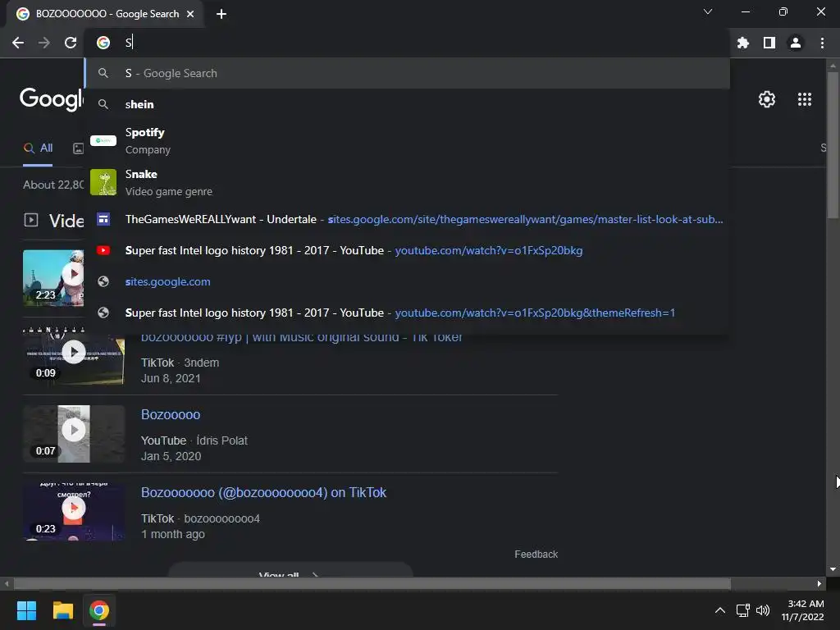
Task: Open Bozooooooo (@bozooooooo04) on TikTok link
Action: click(x=263, y=493)
